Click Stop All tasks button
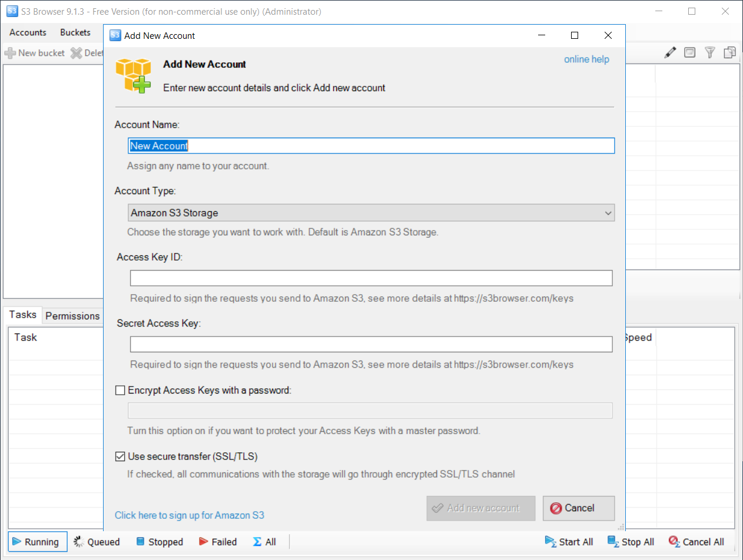 631,542
